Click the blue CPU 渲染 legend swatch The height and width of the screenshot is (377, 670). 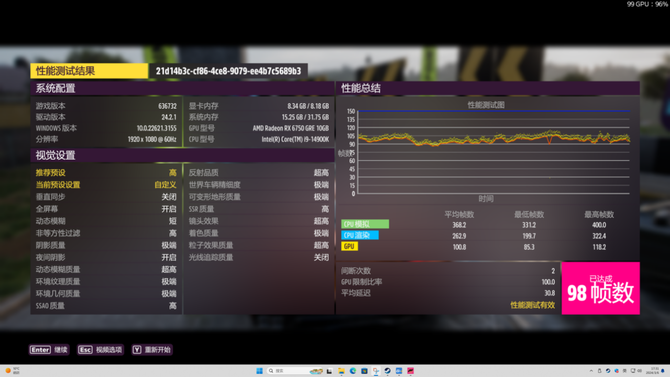(x=360, y=235)
